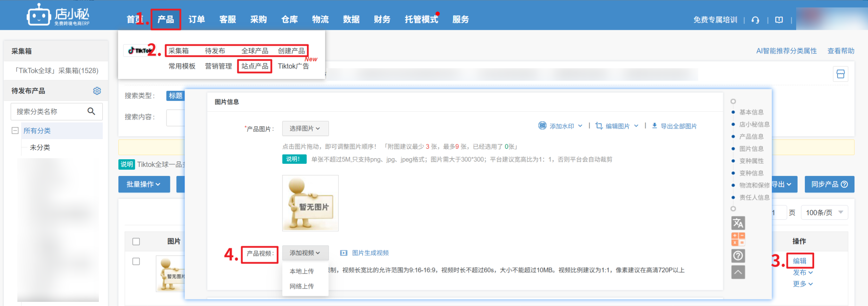Expand the 发布 dropdown in the operations column
868x306 pixels.
tap(803, 273)
